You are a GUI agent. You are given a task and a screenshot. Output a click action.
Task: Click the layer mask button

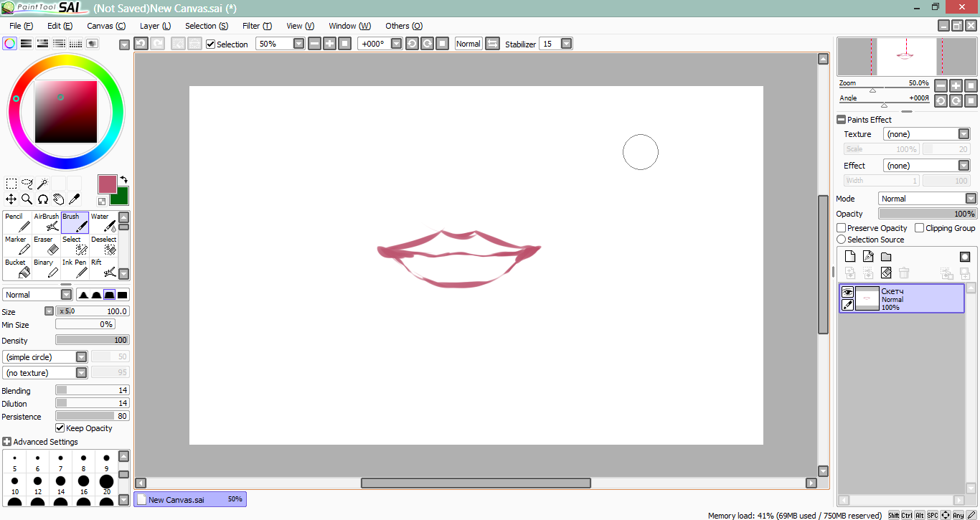(965, 257)
